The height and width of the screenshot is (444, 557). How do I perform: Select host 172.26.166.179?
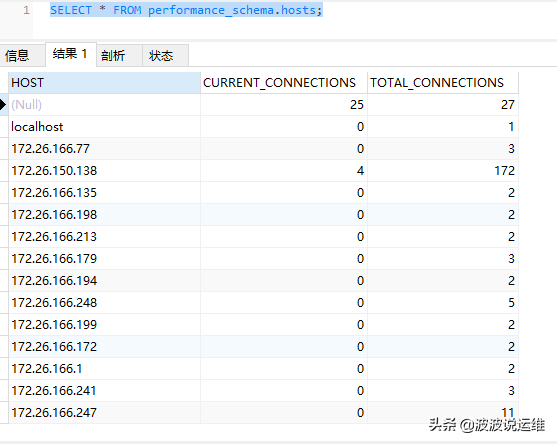coord(104,259)
